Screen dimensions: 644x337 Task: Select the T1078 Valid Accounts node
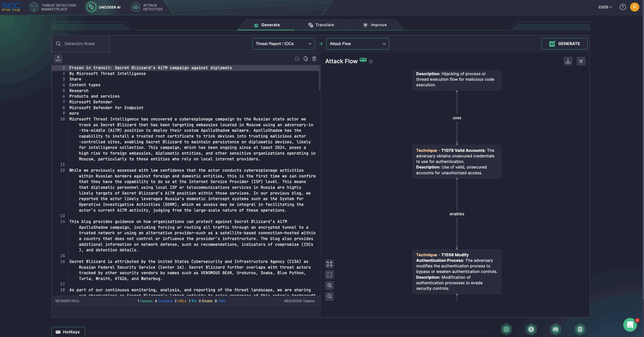(457, 162)
